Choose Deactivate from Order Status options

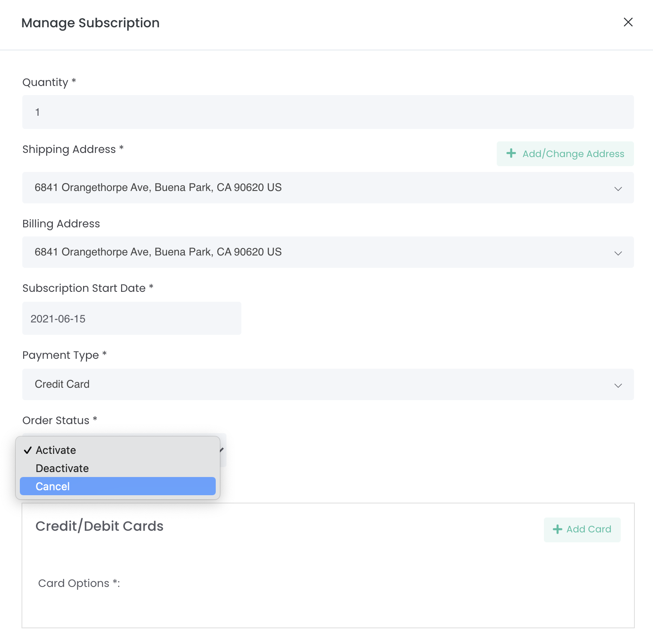tap(62, 468)
